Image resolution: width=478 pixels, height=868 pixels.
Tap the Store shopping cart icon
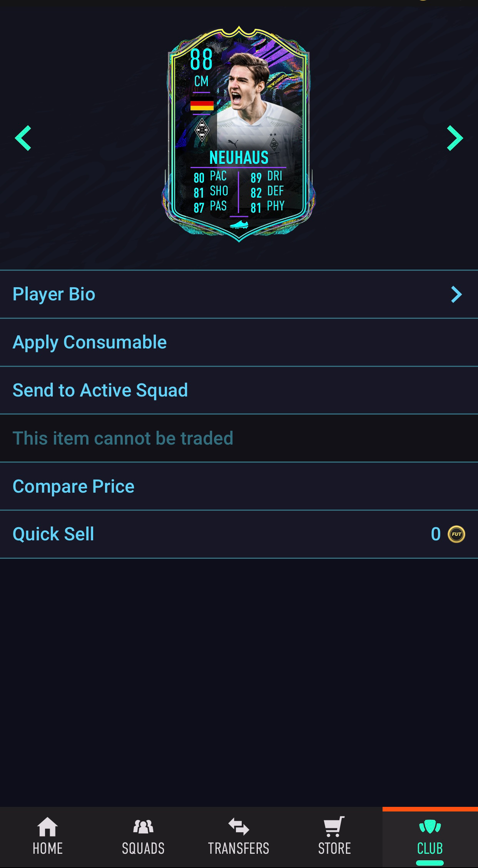pyautogui.click(x=334, y=826)
